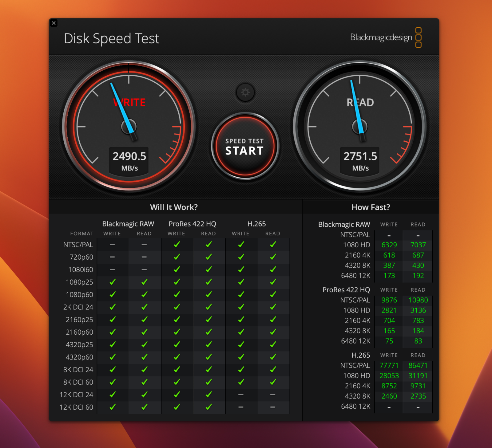Screen dimensions: 492x448
Task: Open the settings gear above the Start button
Action: (245, 92)
